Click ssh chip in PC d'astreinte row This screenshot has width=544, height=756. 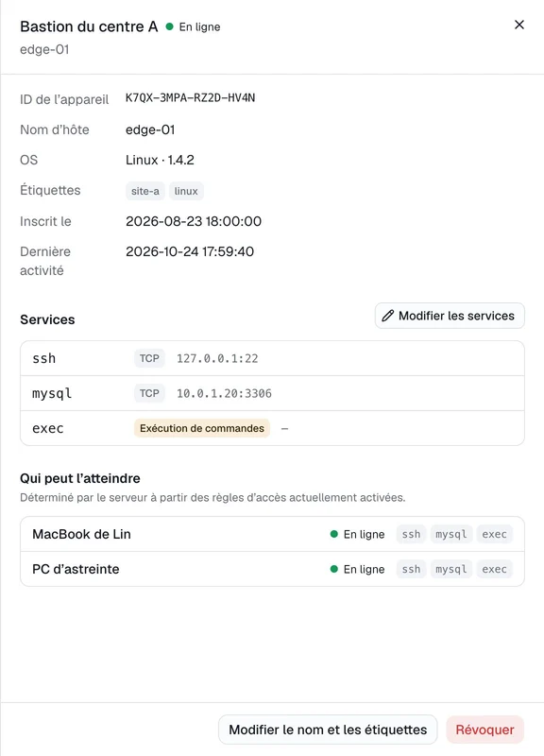coord(411,569)
